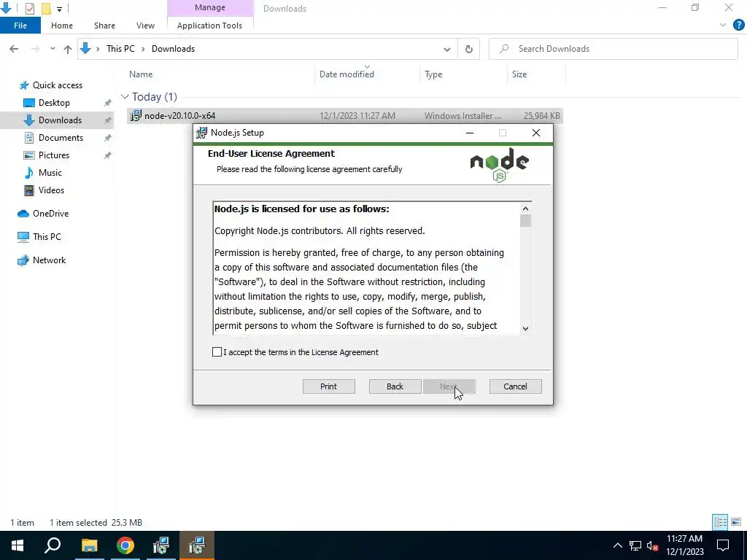Unpin Desktop using its pin icon
Screen dimensions: 747x560
click(108, 103)
